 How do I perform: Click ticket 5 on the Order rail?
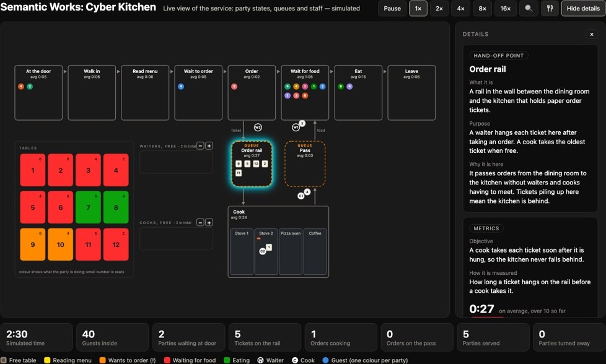(247, 164)
